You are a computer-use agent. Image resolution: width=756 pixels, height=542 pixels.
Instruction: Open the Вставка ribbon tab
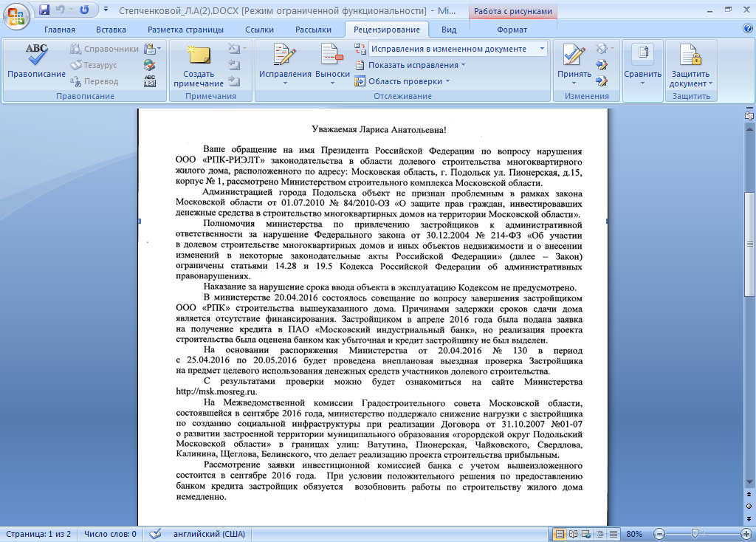coord(111,30)
